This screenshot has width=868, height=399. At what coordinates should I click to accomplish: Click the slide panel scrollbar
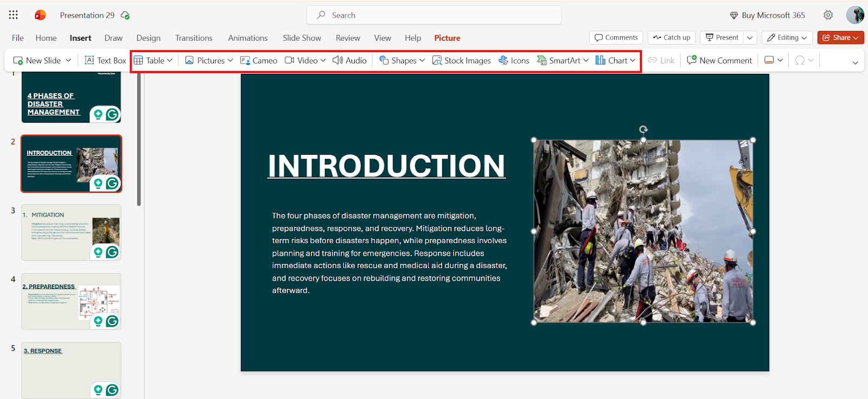139,140
